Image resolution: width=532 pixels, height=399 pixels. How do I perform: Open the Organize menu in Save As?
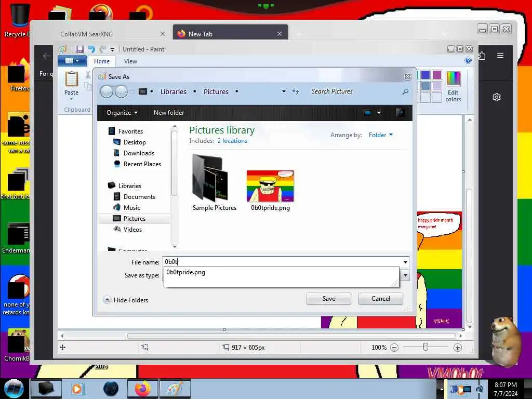click(x=122, y=113)
